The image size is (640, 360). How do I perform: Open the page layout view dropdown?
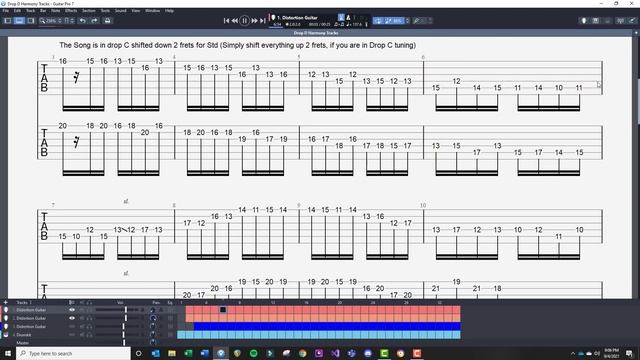(69, 20)
